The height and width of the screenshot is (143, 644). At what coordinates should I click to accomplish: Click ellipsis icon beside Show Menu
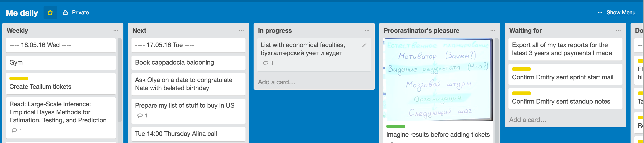(600, 13)
